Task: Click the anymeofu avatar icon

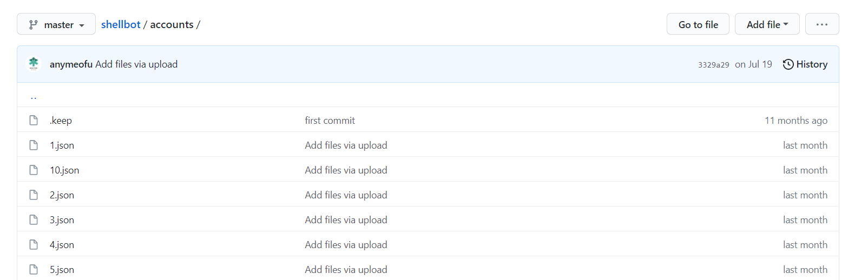Action: tap(34, 64)
